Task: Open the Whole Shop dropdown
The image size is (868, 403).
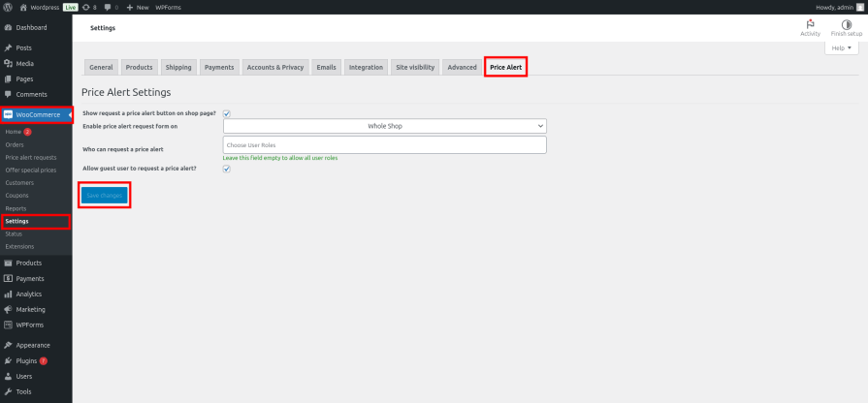Action: tap(385, 126)
